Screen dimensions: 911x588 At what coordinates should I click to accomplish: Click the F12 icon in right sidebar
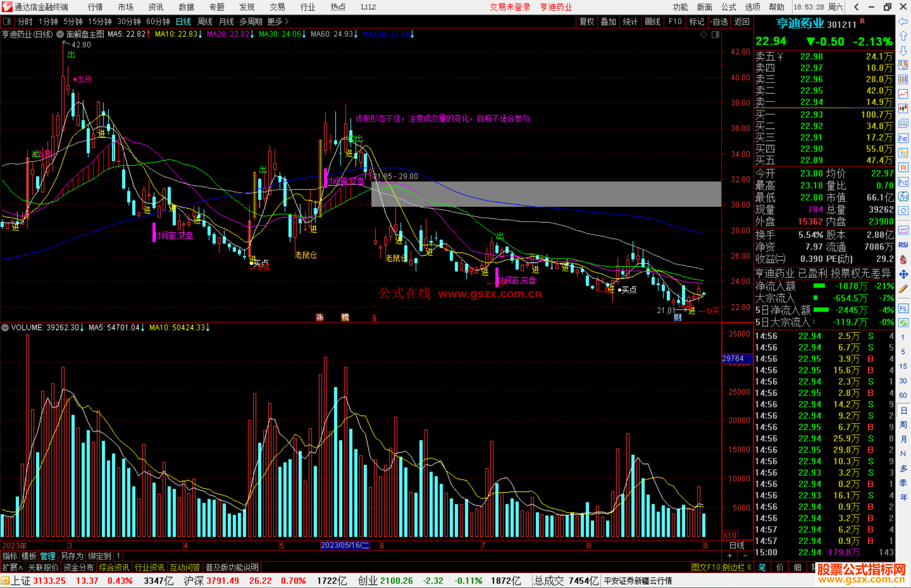(x=903, y=182)
